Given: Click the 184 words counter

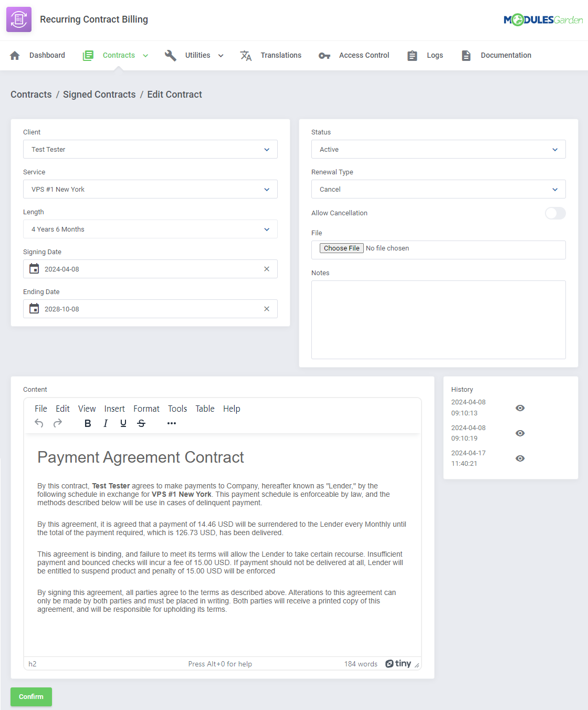Looking at the screenshot, I should tap(361, 664).
